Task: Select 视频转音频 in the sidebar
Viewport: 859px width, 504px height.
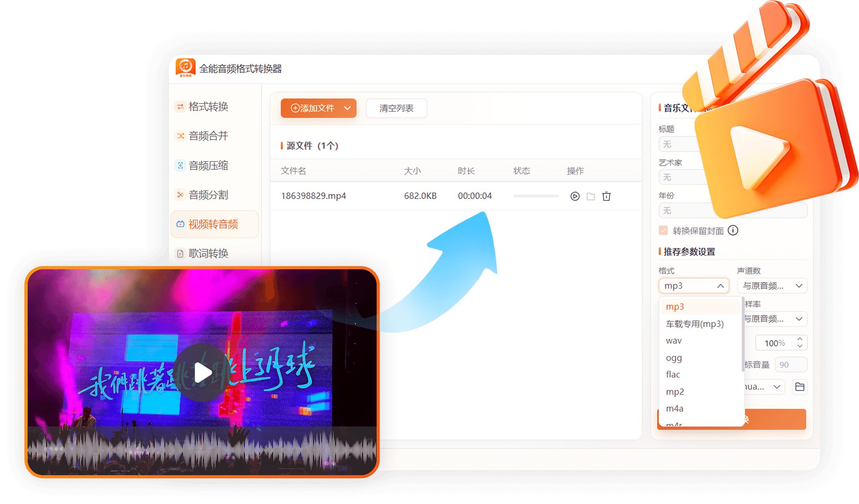Action: pos(215,224)
